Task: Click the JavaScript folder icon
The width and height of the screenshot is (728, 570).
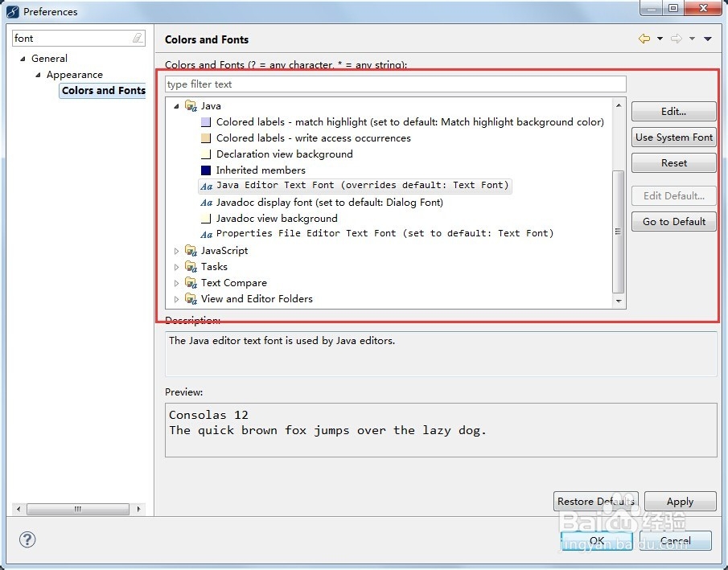Action: 191,250
